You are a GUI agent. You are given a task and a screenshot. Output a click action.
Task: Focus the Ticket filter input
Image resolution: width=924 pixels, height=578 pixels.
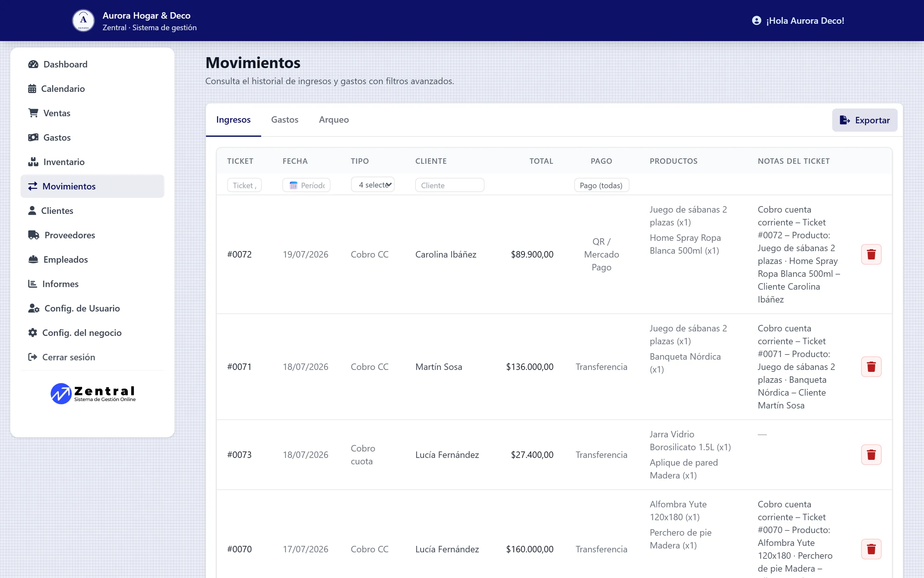[x=244, y=185]
